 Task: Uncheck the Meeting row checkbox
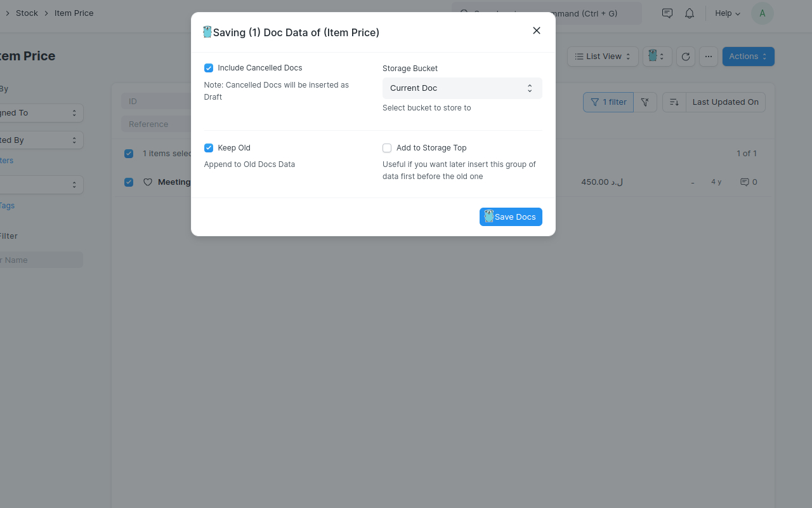129,182
